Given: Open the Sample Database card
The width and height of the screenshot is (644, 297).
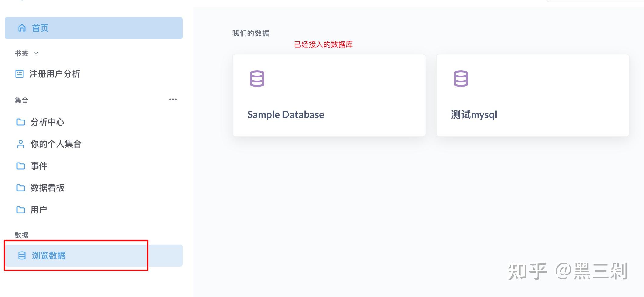Looking at the screenshot, I should pyautogui.click(x=329, y=95).
